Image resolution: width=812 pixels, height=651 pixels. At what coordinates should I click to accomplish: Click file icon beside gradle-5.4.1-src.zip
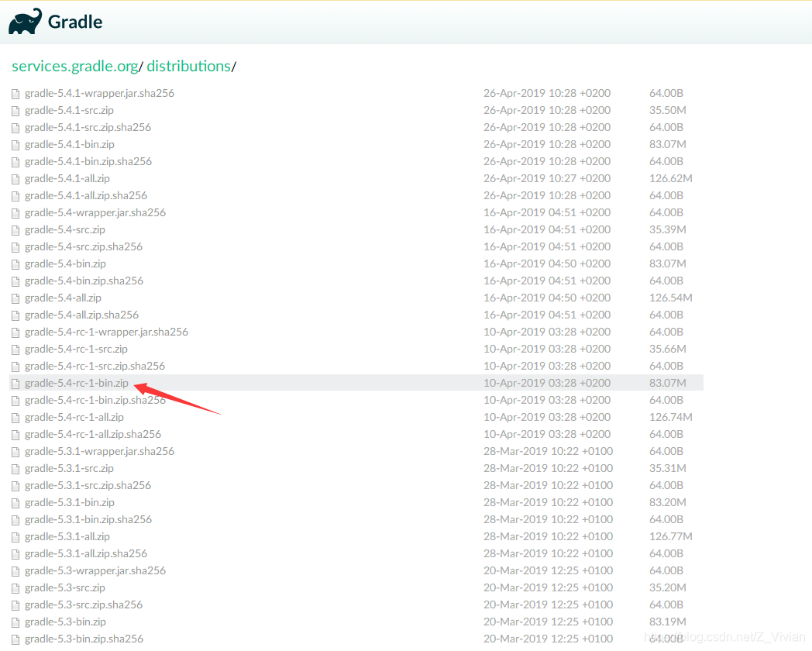[15, 111]
